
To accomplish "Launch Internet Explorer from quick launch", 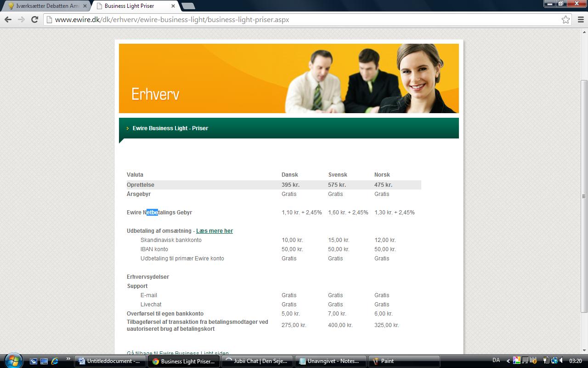I will 55,361.
